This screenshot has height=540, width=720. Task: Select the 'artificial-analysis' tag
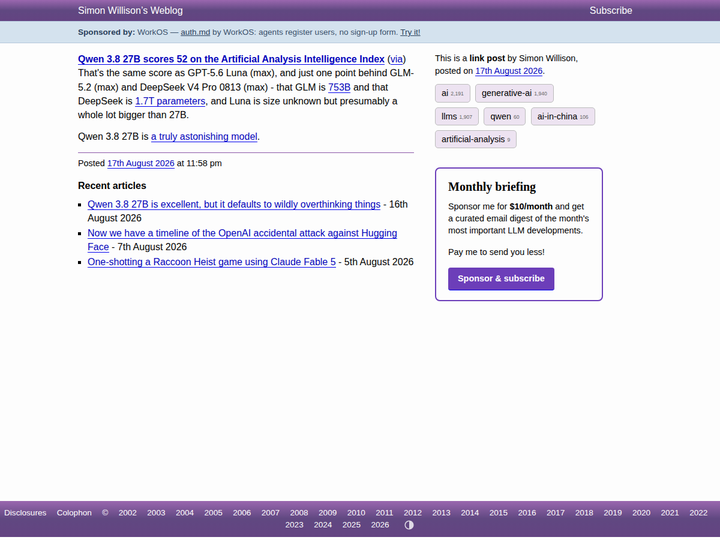475,139
